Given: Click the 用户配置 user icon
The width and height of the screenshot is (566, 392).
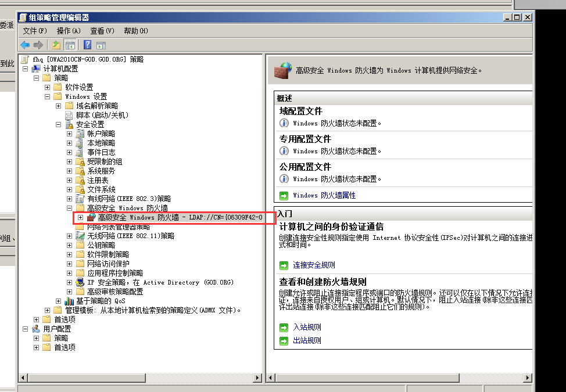Looking at the screenshot, I should 36,329.
